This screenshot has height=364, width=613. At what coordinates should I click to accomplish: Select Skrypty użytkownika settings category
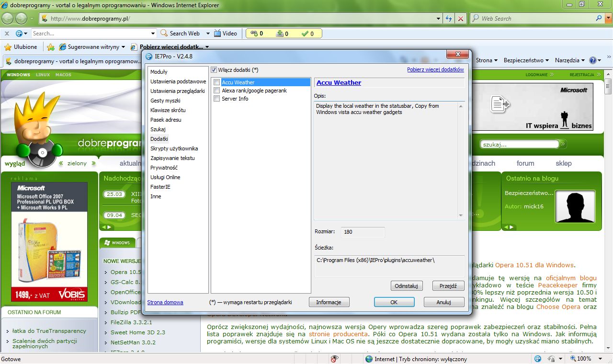click(x=174, y=148)
